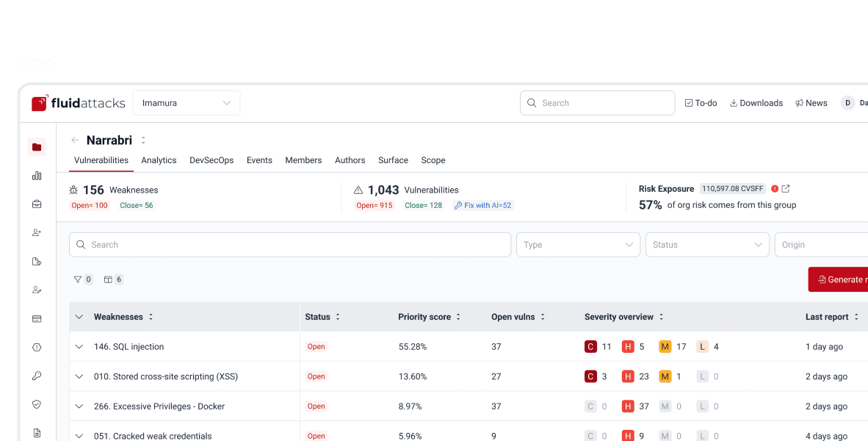The height and width of the screenshot is (441, 868).
Task: Open the key icon in sidebar
Action: 37,376
